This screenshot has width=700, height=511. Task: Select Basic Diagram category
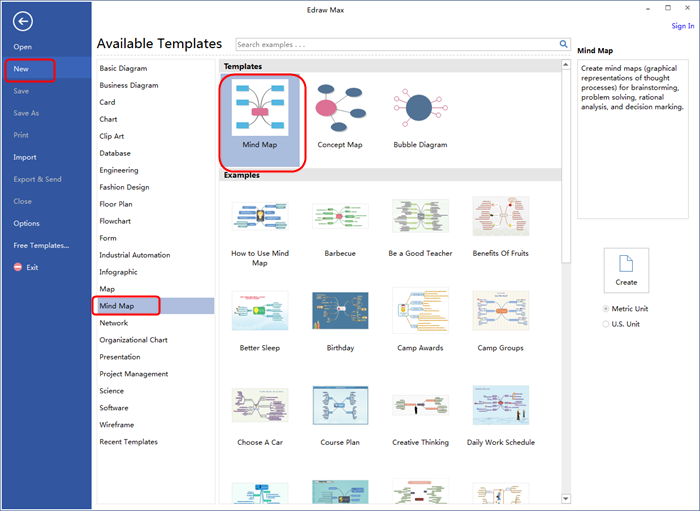point(123,68)
